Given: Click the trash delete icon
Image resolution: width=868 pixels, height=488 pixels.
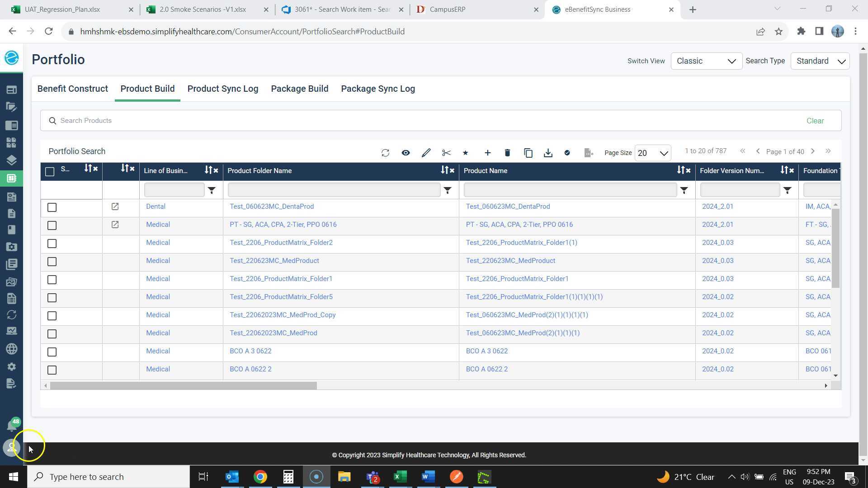Looking at the screenshot, I should click(x=507, y=153).
